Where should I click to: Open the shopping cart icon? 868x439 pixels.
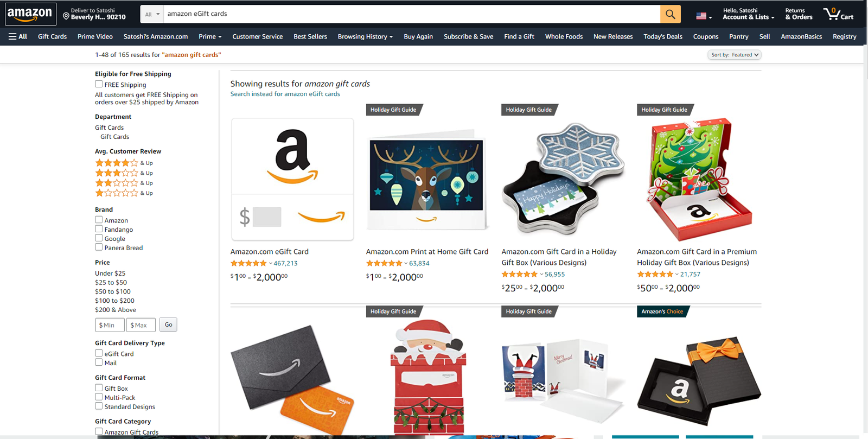tap(838, 14)
